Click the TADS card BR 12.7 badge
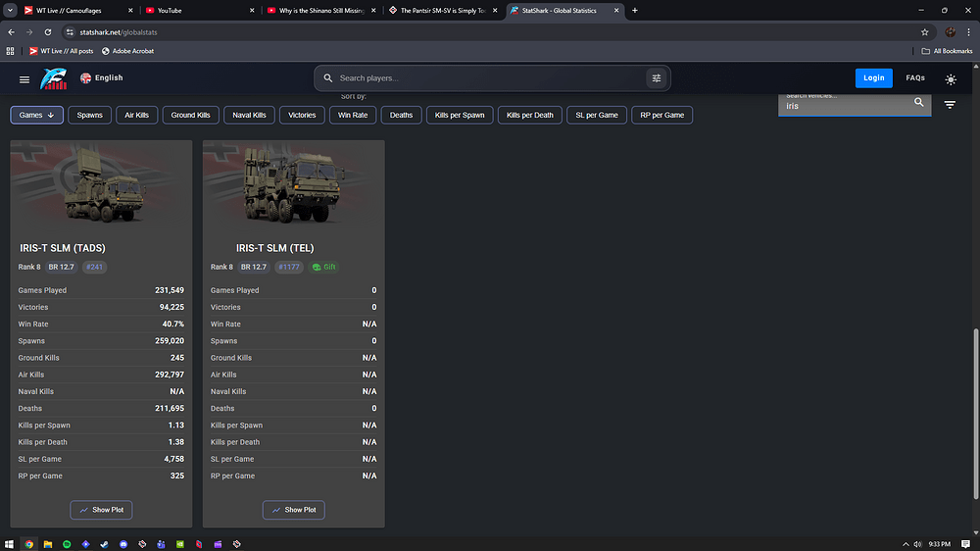 [61, 267]
